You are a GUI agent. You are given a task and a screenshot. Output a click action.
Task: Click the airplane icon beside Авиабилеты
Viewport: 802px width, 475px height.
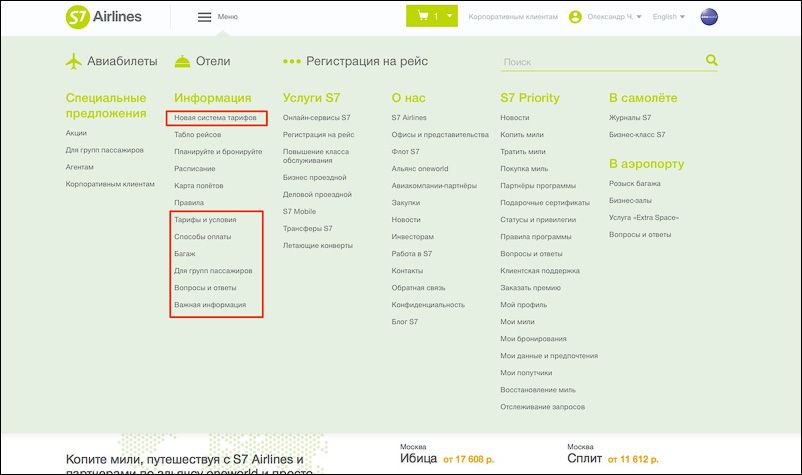[74, 61]
